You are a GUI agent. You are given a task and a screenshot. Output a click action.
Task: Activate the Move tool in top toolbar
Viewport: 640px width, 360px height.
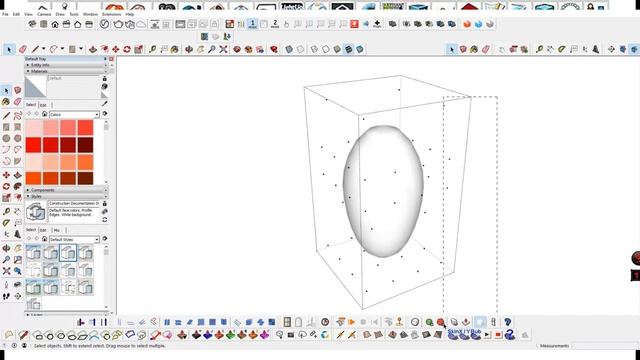tap(116, 49)
